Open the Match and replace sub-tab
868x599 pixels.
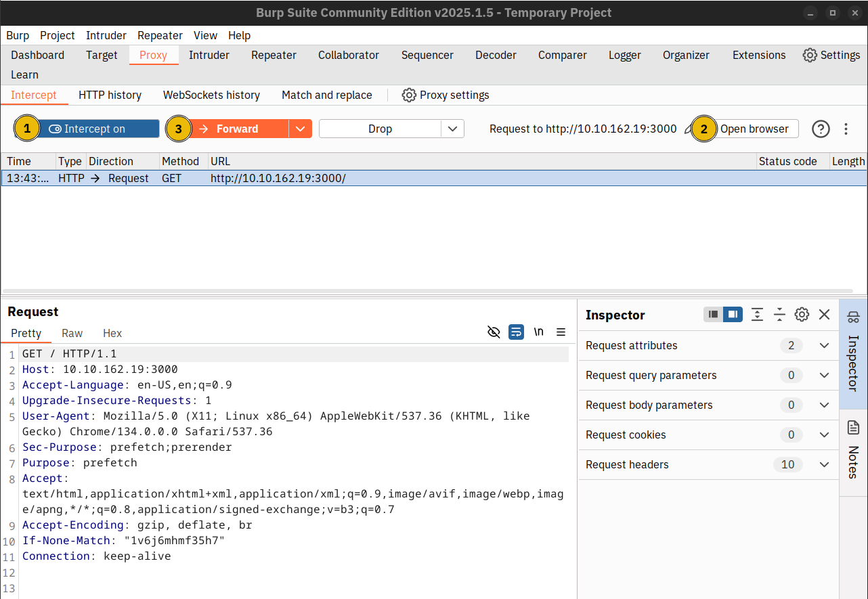327,95
